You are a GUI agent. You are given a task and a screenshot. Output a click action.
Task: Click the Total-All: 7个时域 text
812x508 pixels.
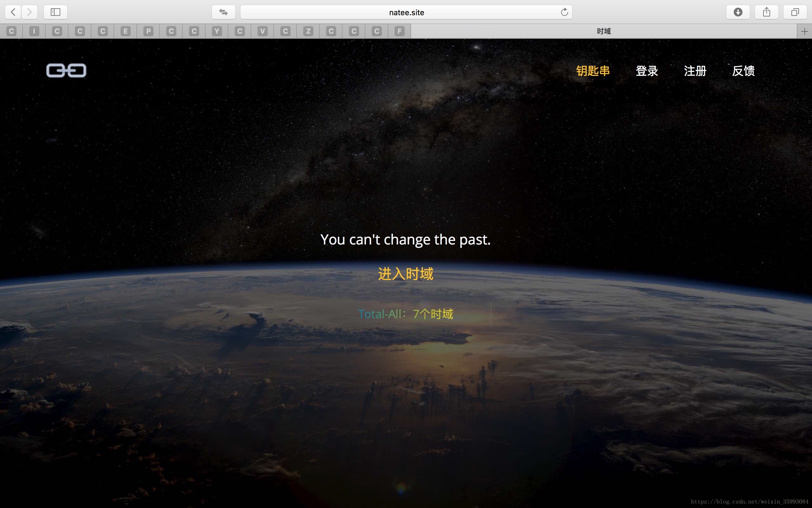point(406,314)
